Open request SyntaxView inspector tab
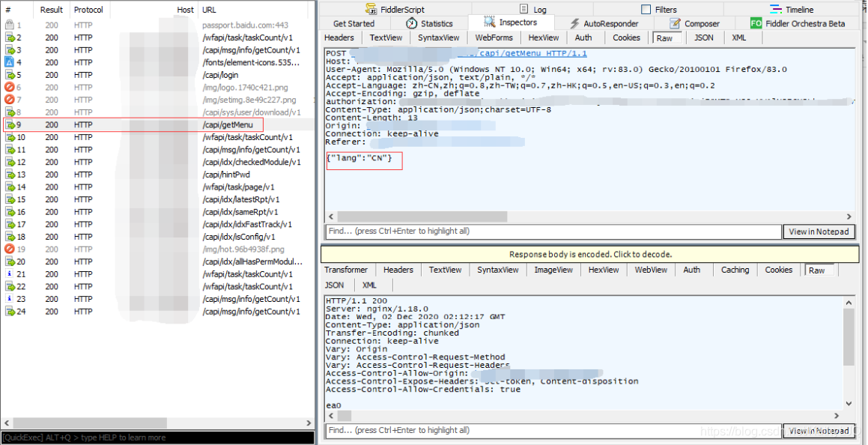Image resolution: width=868 pixels, height=445 pixels. pos(438,37)
